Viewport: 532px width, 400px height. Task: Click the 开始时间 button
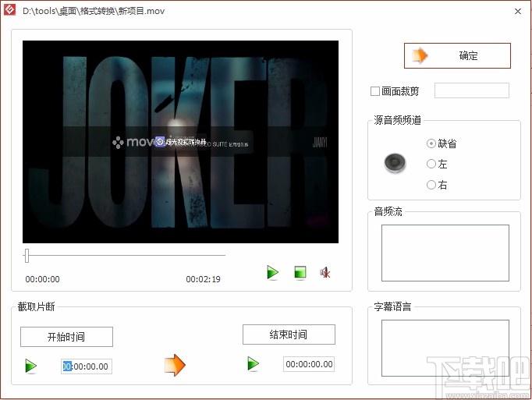click(x=66, y=337)
